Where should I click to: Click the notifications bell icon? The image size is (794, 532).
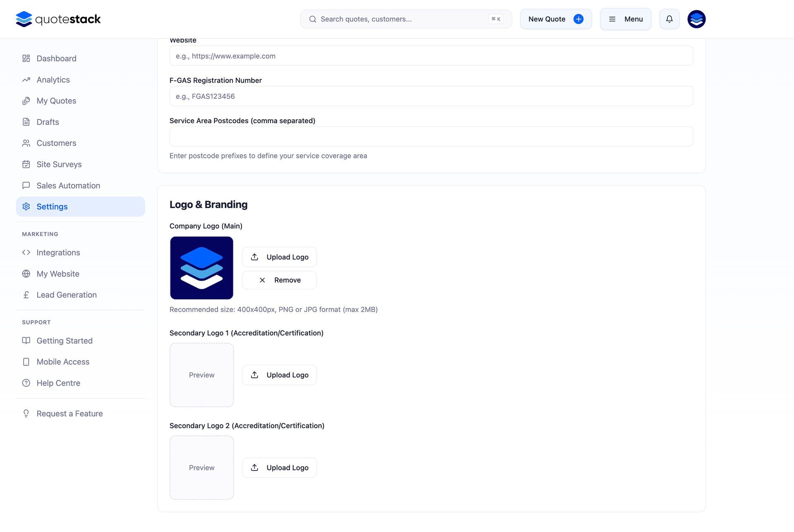point(669,19)
